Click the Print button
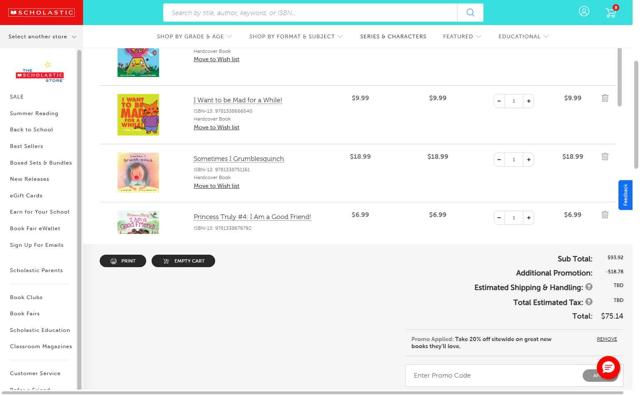 [123, 261]
